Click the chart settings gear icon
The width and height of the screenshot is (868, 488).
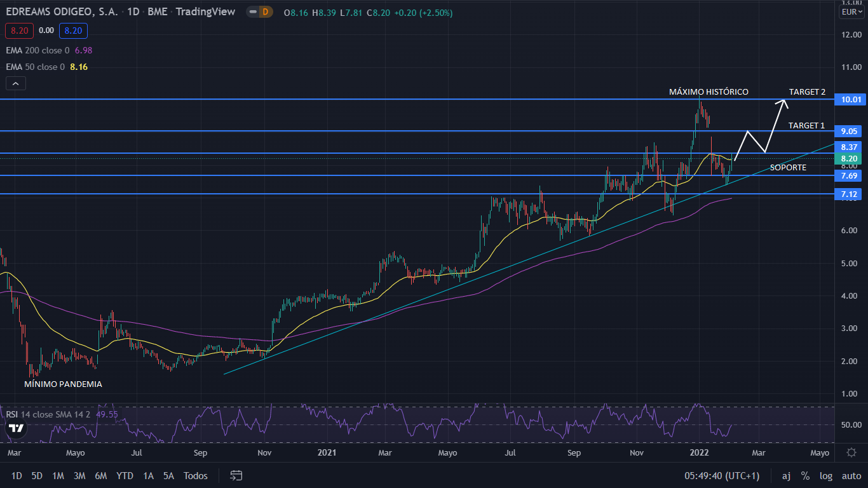pyautogui.click(x=851, y=452)
